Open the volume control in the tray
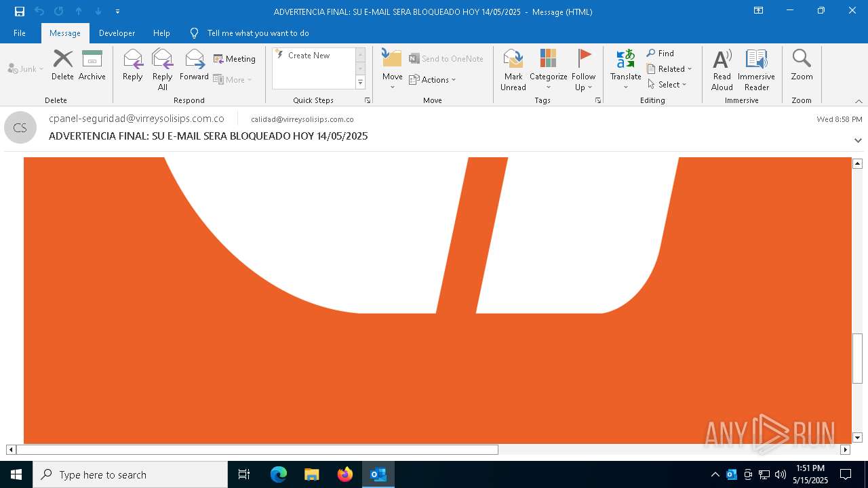Image resolution: width=868 pixels, height=488 pixels. click(x=780, y=474)
